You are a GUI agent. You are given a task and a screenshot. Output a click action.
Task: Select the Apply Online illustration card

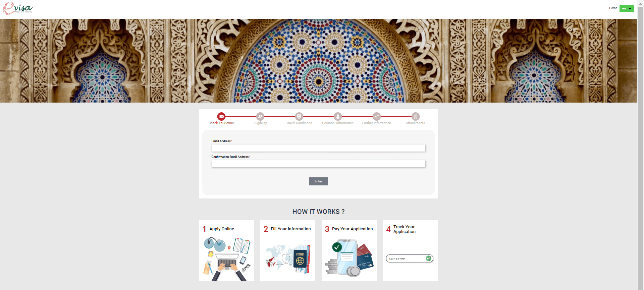click(x=226, y=250)
